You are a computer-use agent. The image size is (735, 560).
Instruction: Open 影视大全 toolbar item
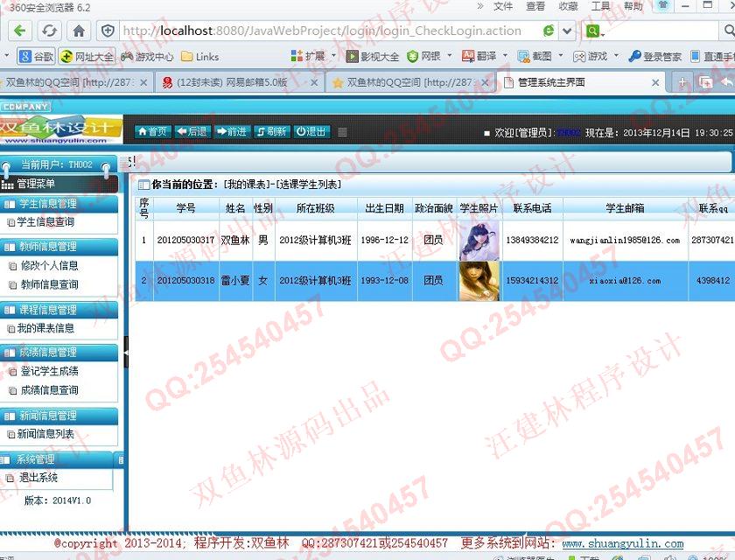373,57
